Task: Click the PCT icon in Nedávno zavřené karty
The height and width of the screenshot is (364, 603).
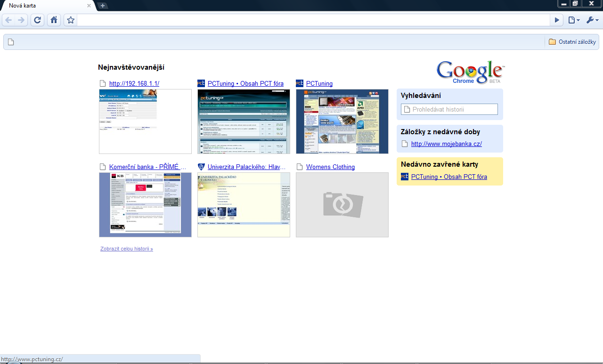Action: click(x=405, y=177)
